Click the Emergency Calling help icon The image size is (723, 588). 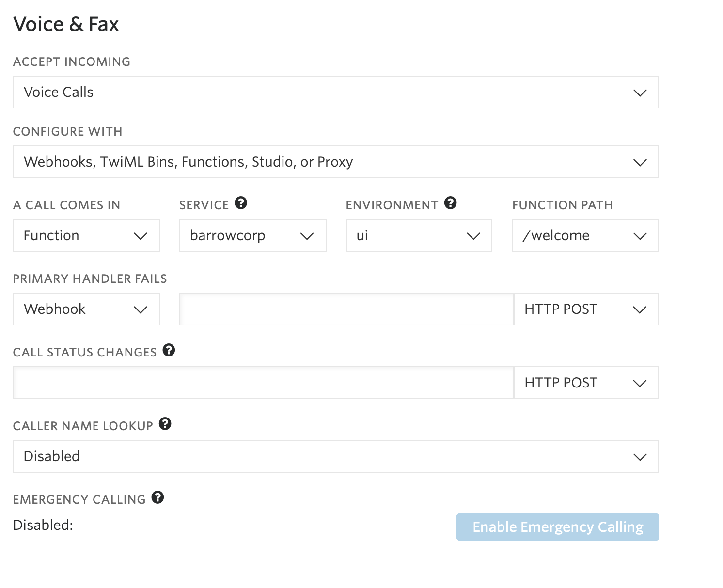pos(157,497)
